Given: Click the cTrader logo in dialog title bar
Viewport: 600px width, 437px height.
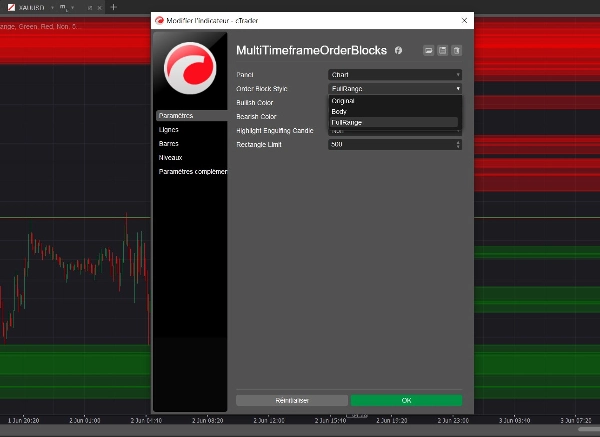Looking at the screenshot, I should pos(159,20).
